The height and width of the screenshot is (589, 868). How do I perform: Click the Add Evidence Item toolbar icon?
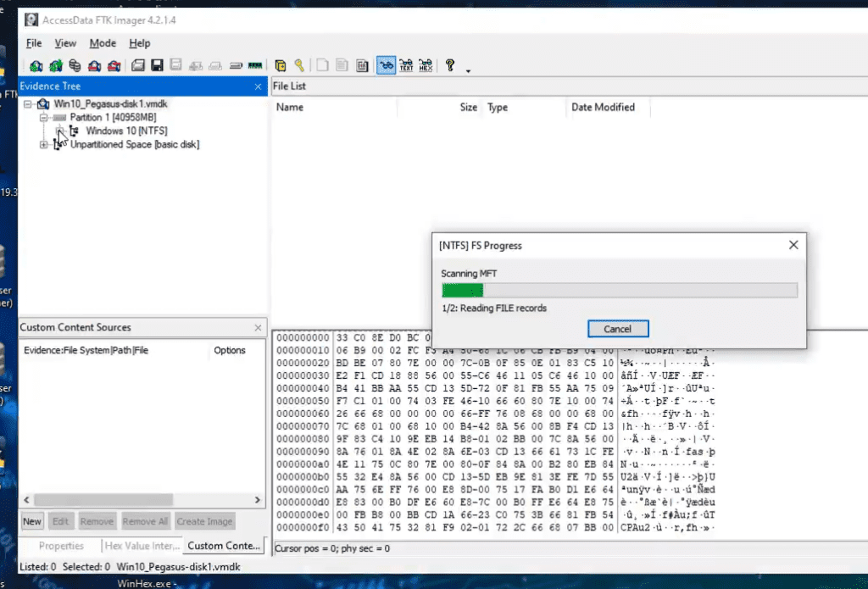[36, 66]
